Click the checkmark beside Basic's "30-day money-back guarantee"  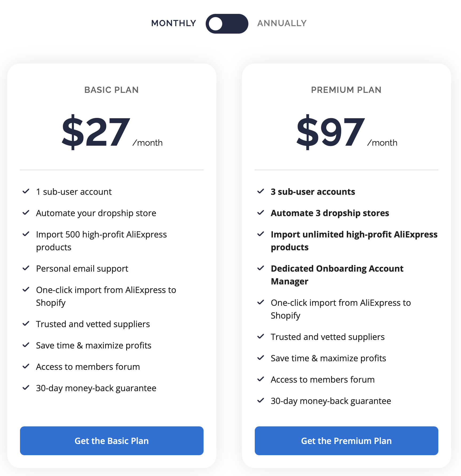coord(26,388)
